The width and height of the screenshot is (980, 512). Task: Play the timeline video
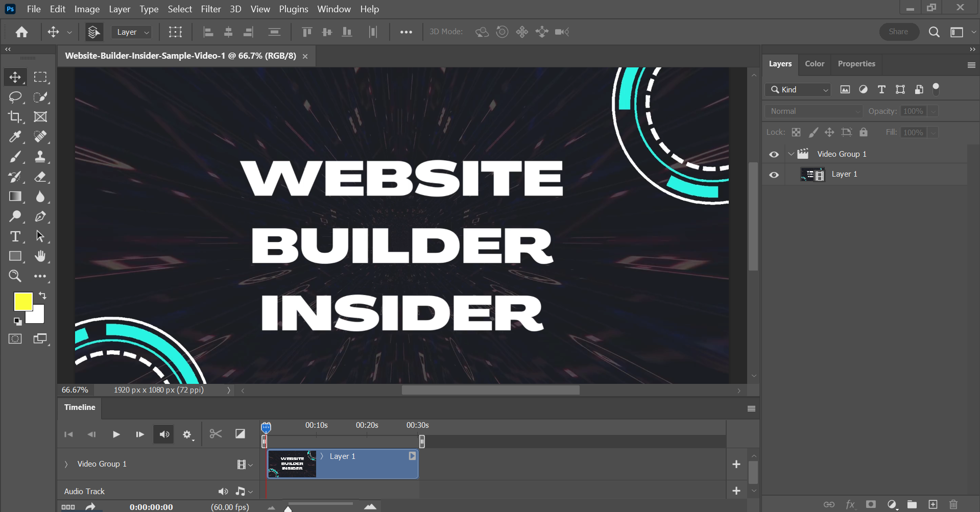116,434
